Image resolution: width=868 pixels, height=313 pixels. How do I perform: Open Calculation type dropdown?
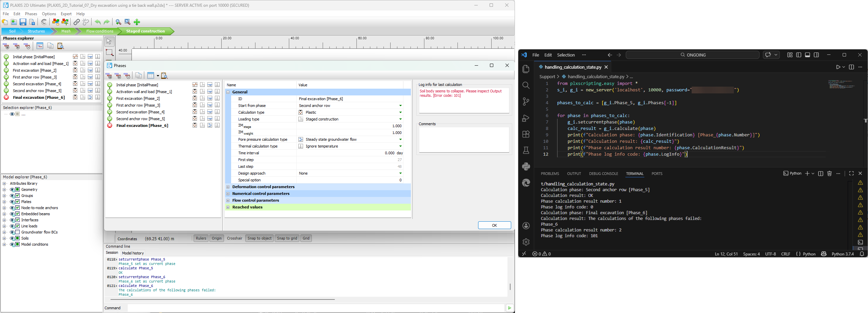[400, 112]
